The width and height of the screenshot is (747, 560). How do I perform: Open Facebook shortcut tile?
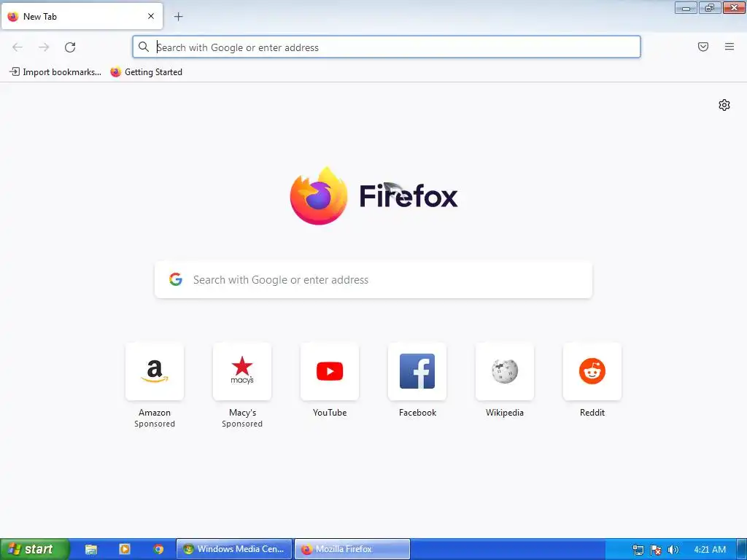point(417,371)
